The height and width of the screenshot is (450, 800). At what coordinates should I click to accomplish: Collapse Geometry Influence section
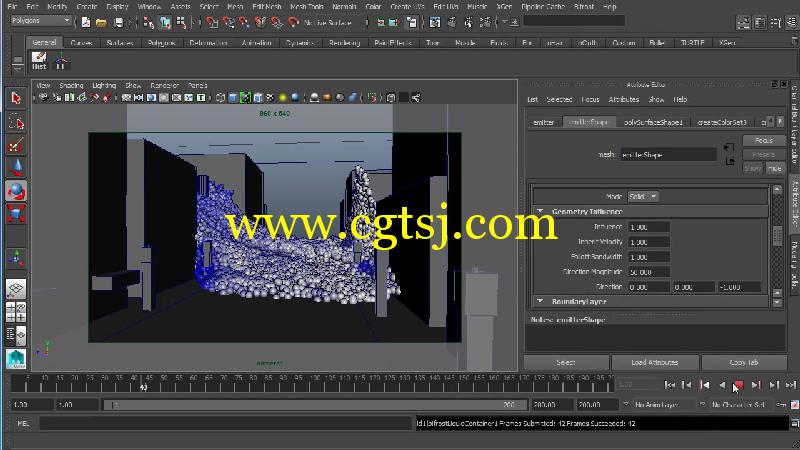click(x=540, y=211)
